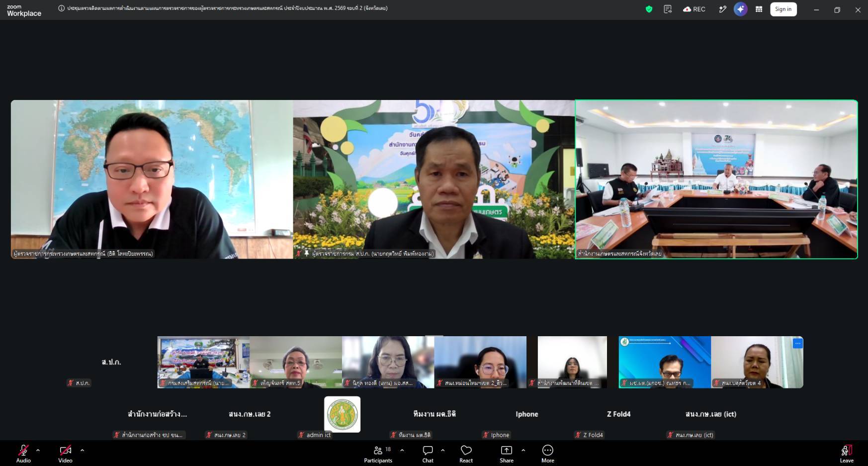Viewport: 868px width, 466px height.
Task: Click the 18 participant count badge
Action: (388, 449)
